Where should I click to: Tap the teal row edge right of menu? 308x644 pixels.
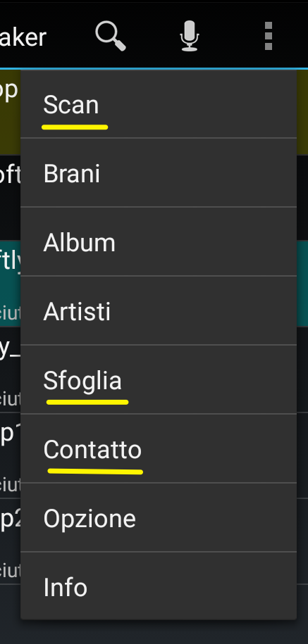(x=302, y=284)
